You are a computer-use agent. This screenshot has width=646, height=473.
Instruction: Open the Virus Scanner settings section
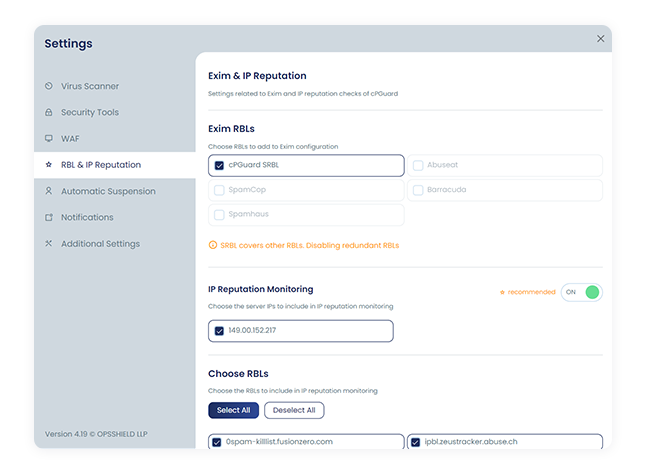tap(115, 86)
